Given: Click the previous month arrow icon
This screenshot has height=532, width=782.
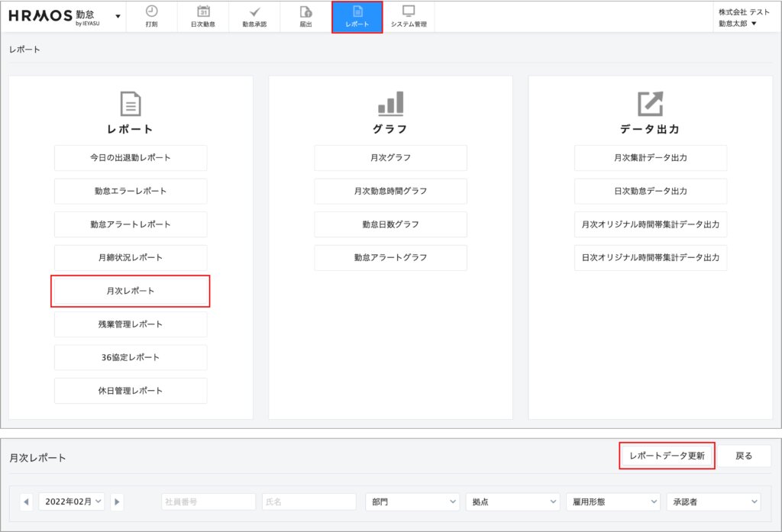Looking at the screenshot, I should coord(27,501).
